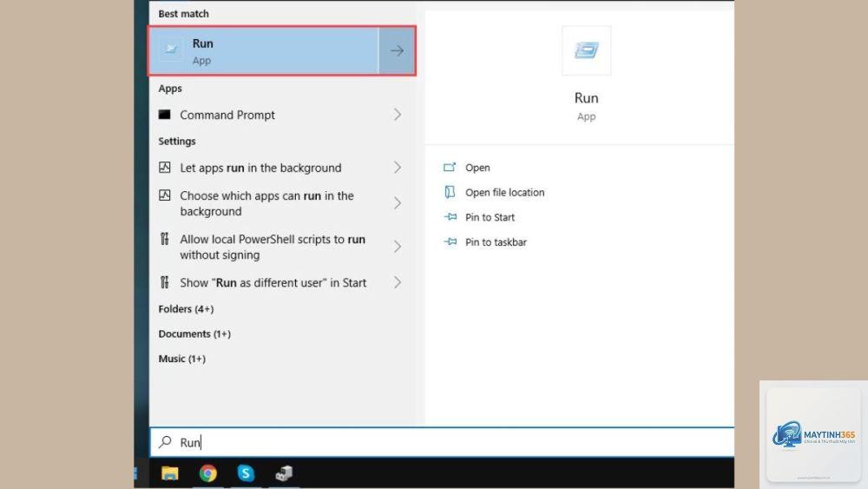Click icon beside Allow local PowerShell scripts
The width and height of the screenshot is (868, 489).
coord(164,239)
